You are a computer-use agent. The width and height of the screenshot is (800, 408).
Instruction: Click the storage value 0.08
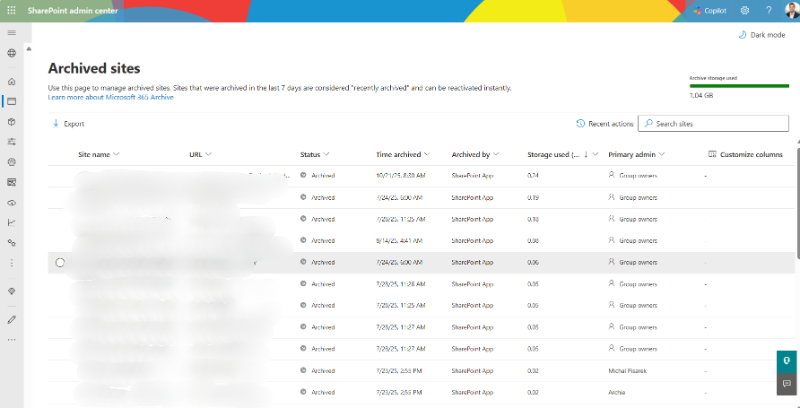coord(533,240)
